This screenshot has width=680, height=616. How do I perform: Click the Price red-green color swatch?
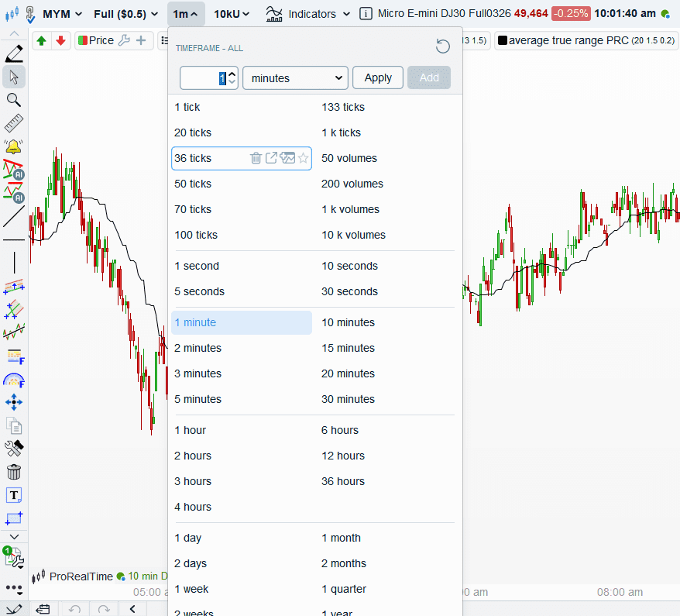(83, 40)
